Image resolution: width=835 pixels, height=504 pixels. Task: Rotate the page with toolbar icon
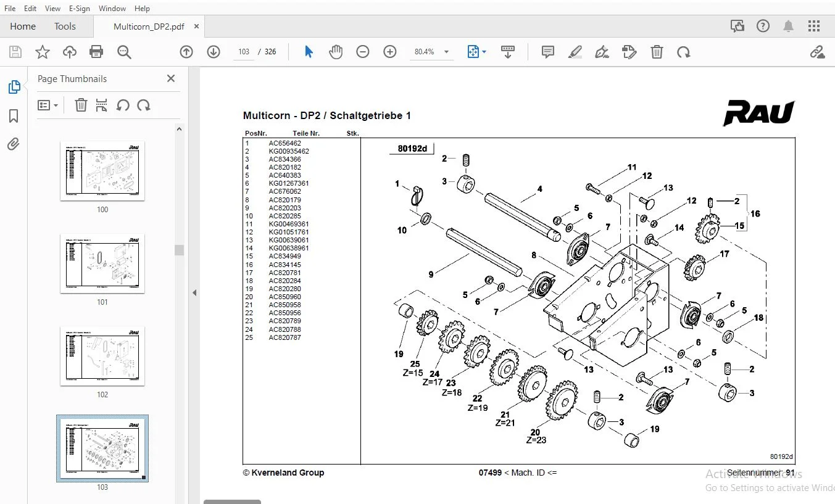tap(683, 52)
